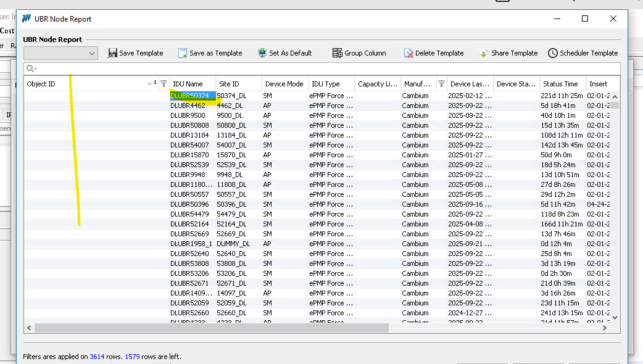Viewport: 643px width, 364px height.
Task: Click the Group Column icon
Action: [337, 53]
